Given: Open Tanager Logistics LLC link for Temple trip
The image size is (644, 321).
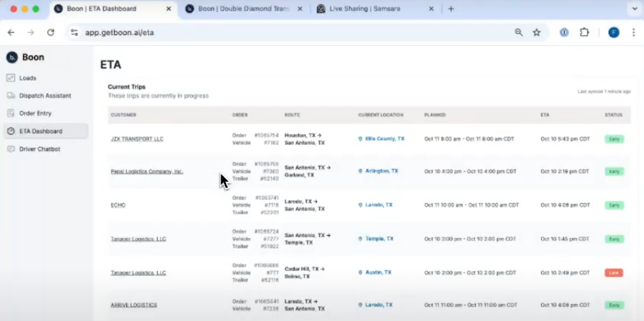Looking at the screenshot, I should 138,239.
